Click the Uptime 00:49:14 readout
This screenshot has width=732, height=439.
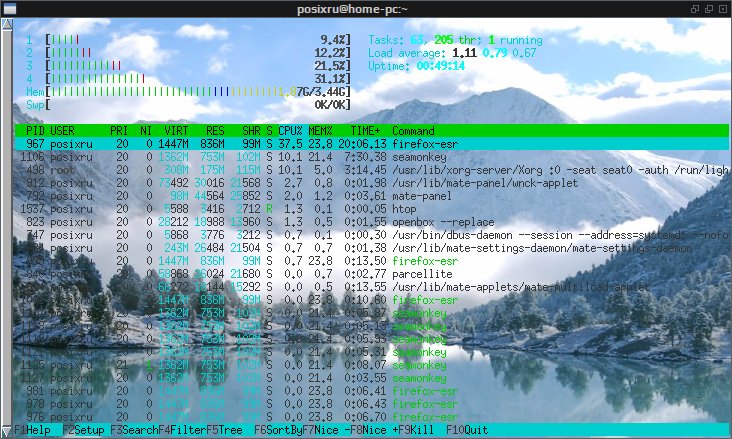tap(416, 66)
